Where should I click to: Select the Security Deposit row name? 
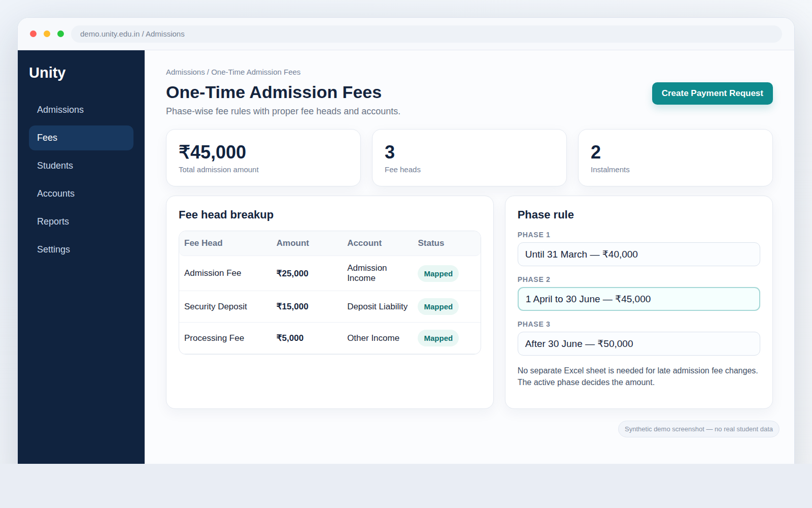(x=216, y=307)
